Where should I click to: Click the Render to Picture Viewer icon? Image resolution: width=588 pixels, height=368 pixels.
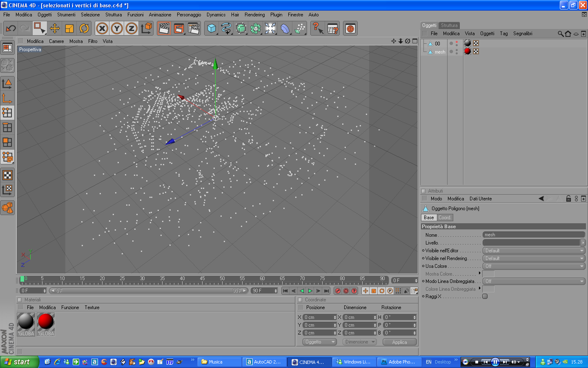pyautogui.click(x=178, y=29)
